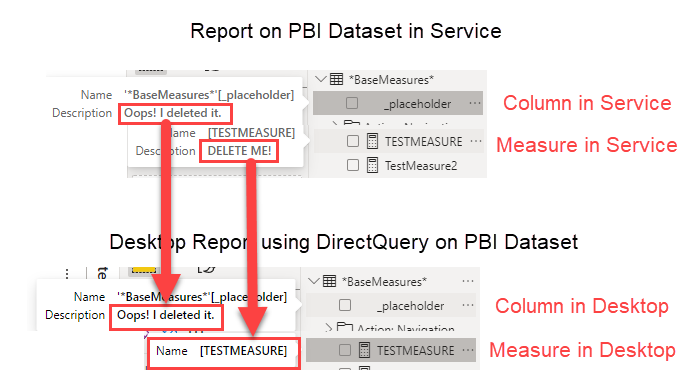Image resolution: width=692 pixels, height=371 pixels.
Task: Click the 'DELETE ME!' description text
Action: pos(239,151)
